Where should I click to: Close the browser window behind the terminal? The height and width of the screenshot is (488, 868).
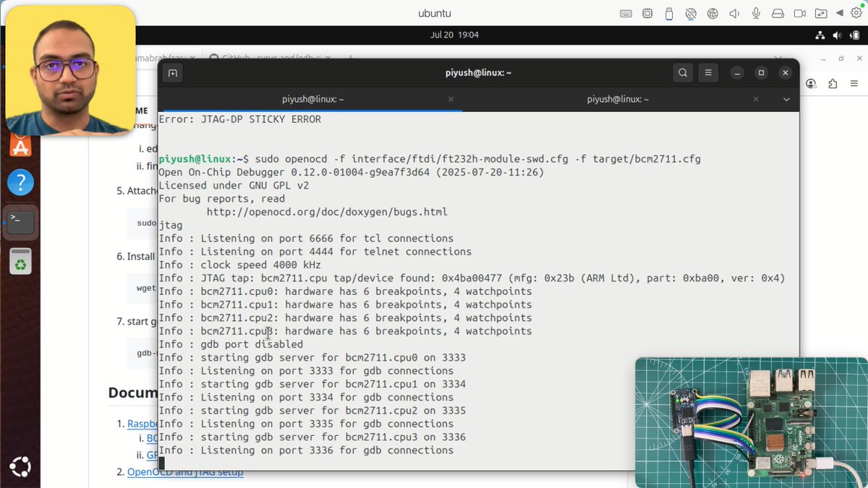pos(859,58)
